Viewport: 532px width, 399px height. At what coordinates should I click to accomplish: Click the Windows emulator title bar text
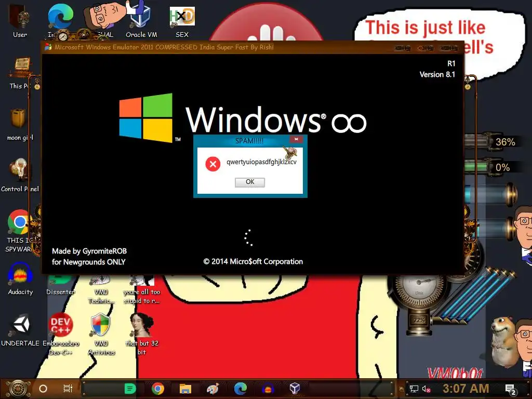coord(164,47)
